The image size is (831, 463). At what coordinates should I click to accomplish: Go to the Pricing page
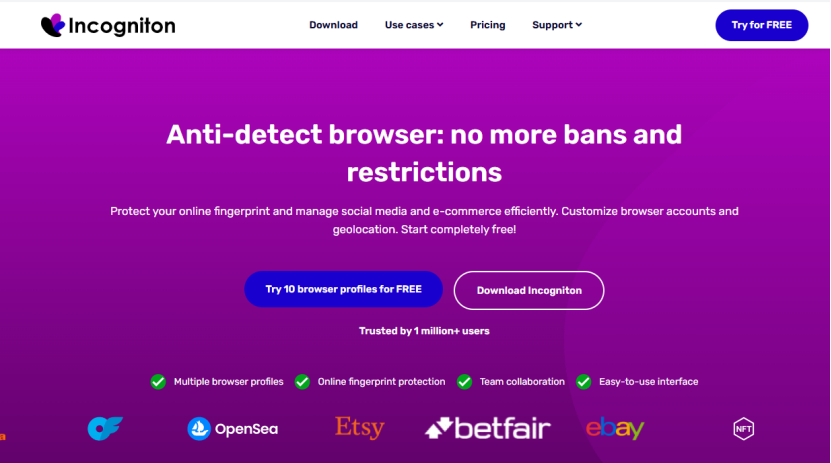click(x=488, y=25)
